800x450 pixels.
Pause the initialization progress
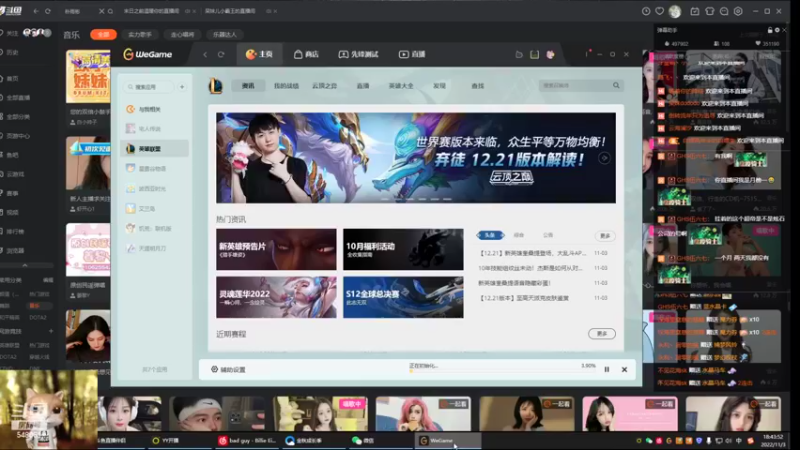point(607,369)
